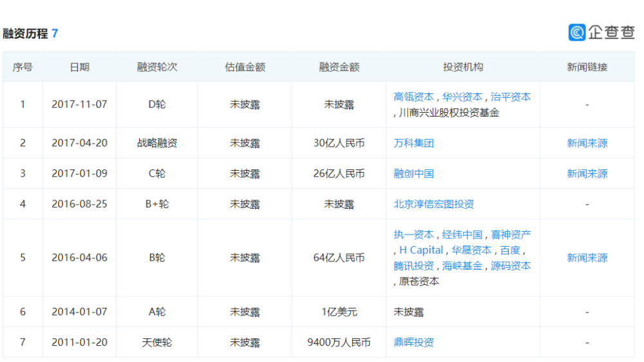The image size is (644, 362).
Task: Open the 北京淳信宏图投资 investor link
Action: 433,204
